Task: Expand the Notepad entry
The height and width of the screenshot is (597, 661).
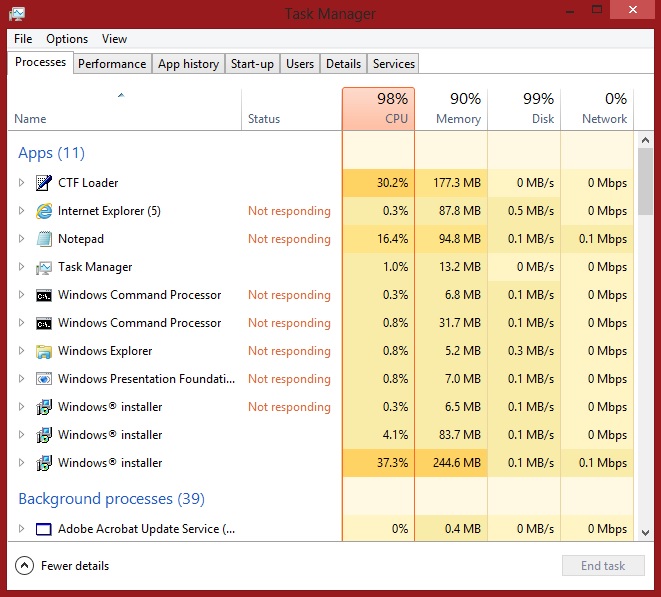Action: (x=21, y=239)
